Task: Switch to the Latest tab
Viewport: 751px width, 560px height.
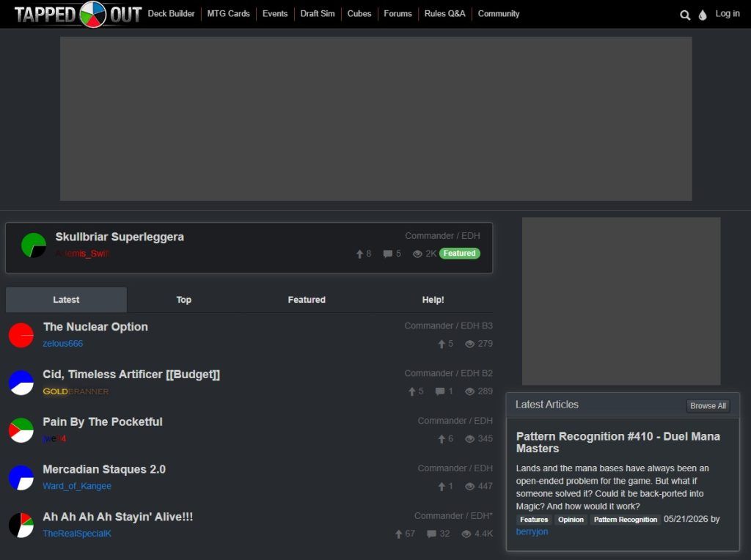Action: (66, 300)
